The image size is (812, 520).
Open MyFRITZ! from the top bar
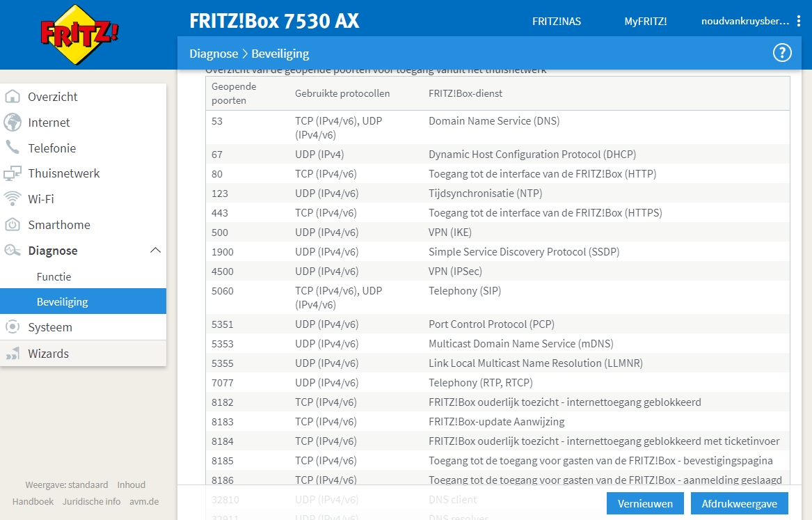(646, 21)
